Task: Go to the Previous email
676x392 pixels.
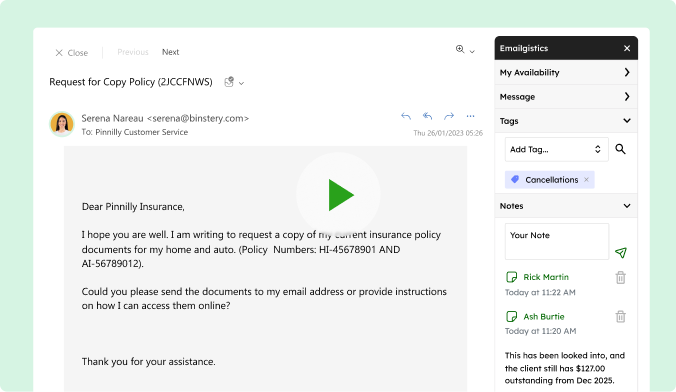Action: coord(133,52)
